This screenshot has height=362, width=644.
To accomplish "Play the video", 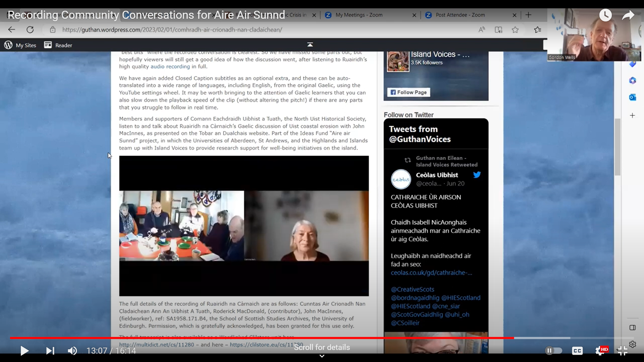I will [x=24, y=351].
